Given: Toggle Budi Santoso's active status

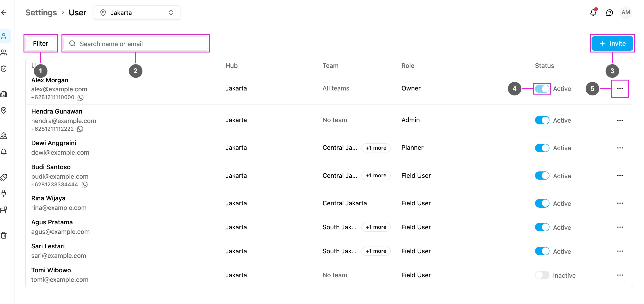Looking at the screenshot, I should [542, 176].
